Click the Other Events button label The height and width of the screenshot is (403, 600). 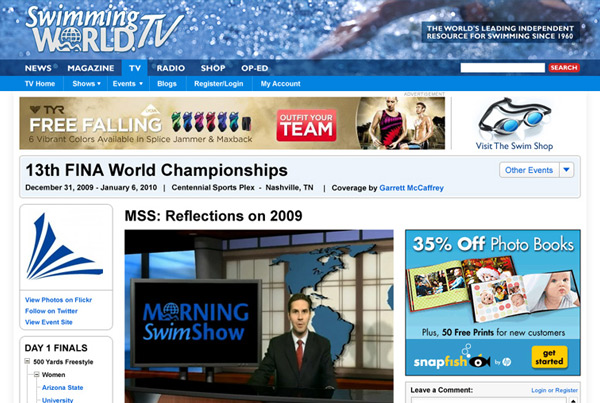point(529,170)
